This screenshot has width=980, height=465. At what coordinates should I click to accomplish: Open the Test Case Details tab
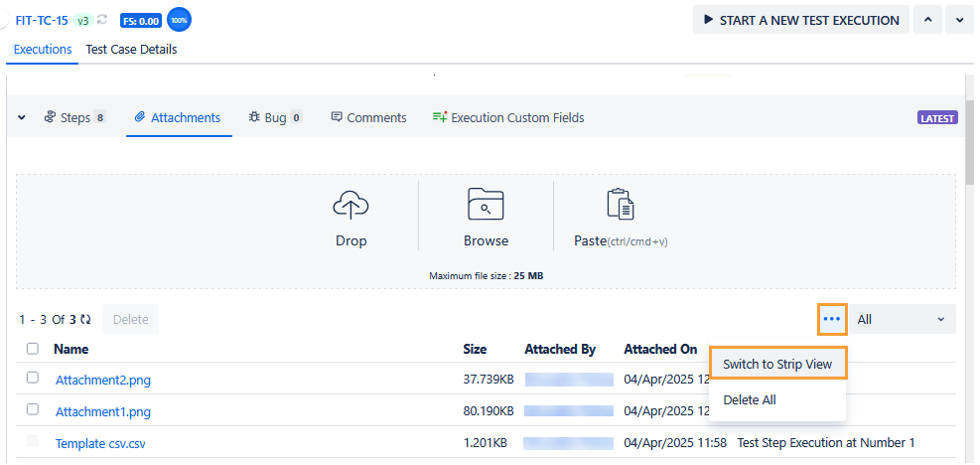pyautogui.click(x=131, y=49)
